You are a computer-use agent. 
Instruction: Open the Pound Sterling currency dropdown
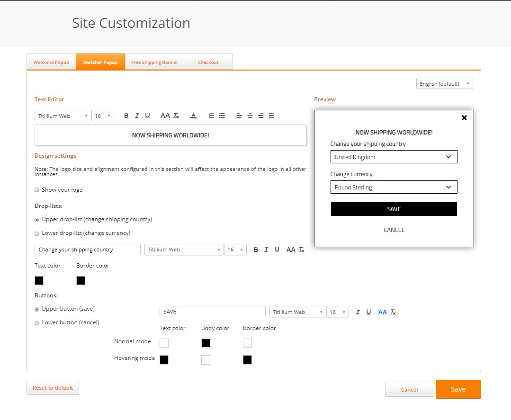394,187
